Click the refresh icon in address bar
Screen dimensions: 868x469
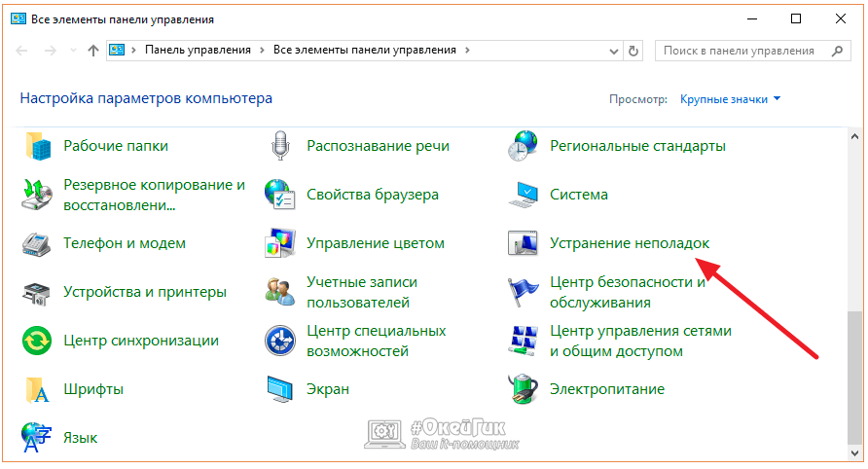(633, 51)
